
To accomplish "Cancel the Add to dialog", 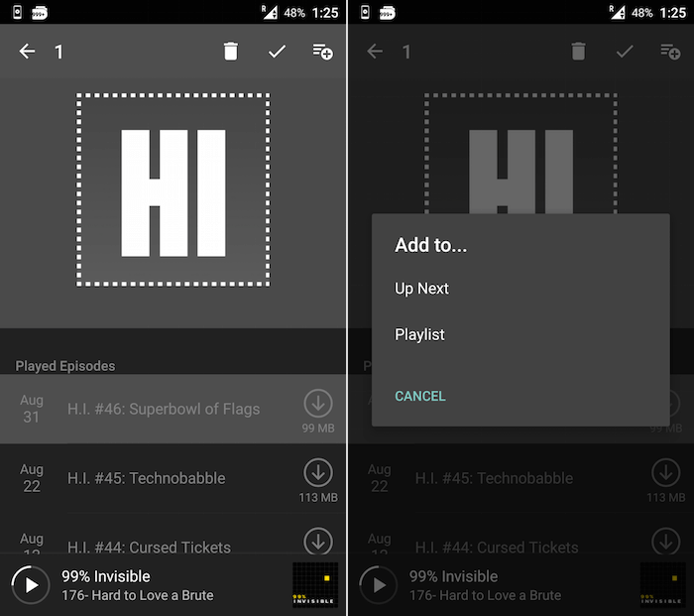I will [420, 396].
